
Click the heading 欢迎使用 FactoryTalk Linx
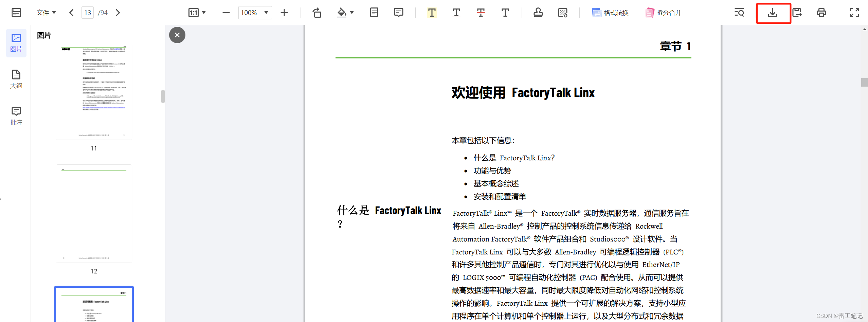click(x=523, y=93)
